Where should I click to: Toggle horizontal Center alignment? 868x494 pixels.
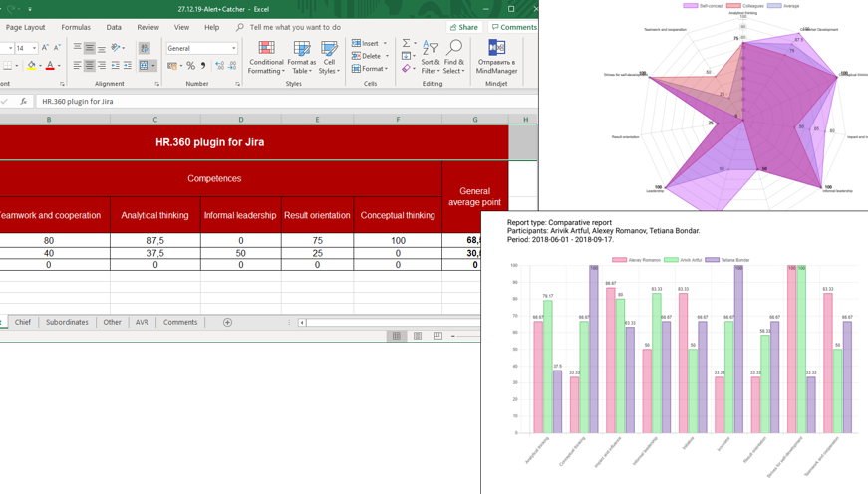89,66
